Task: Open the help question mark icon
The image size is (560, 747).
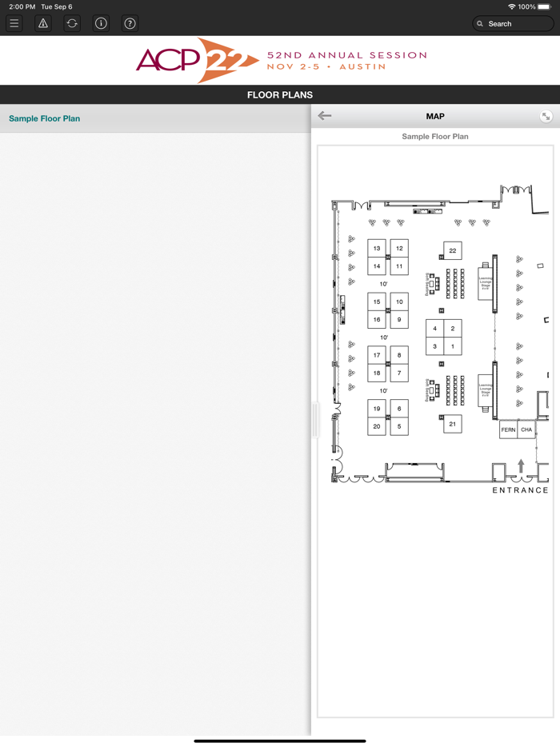Action: click(130, 23)
